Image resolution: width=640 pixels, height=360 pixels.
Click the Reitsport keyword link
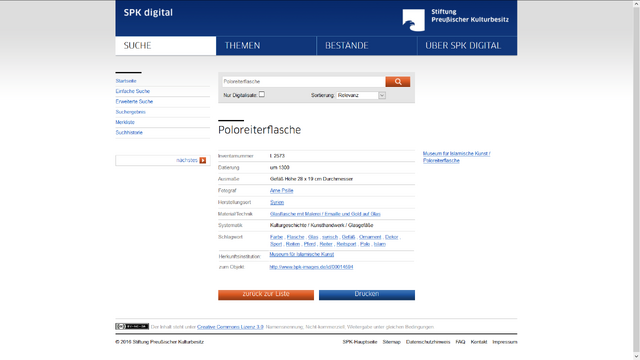(x=346, y=244)
